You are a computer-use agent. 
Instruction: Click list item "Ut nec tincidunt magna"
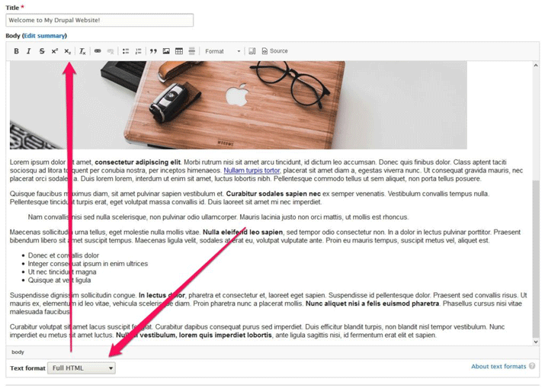[62, 272]
